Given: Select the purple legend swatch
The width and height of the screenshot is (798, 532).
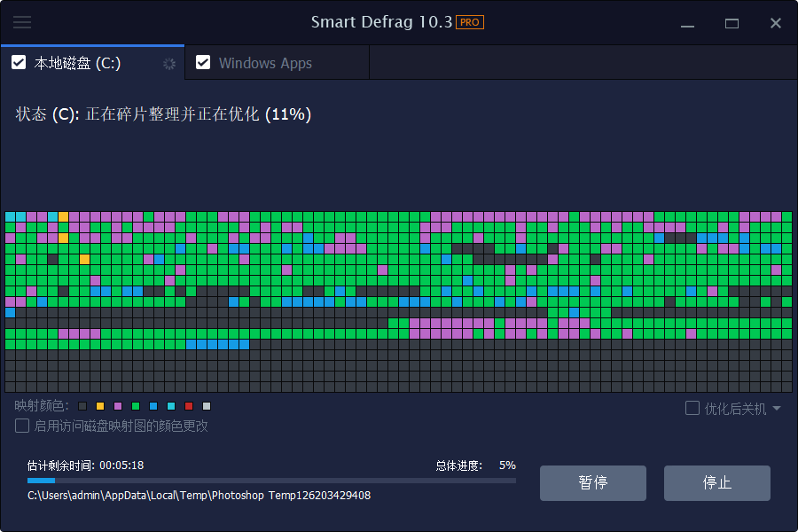Looking at the screenshot, I should pyautogui.click(x=118, y=406).
